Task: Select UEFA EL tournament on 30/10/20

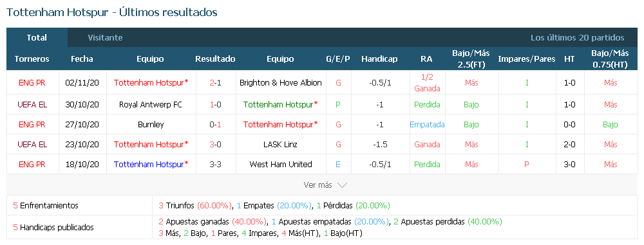Action: (32, 105)
